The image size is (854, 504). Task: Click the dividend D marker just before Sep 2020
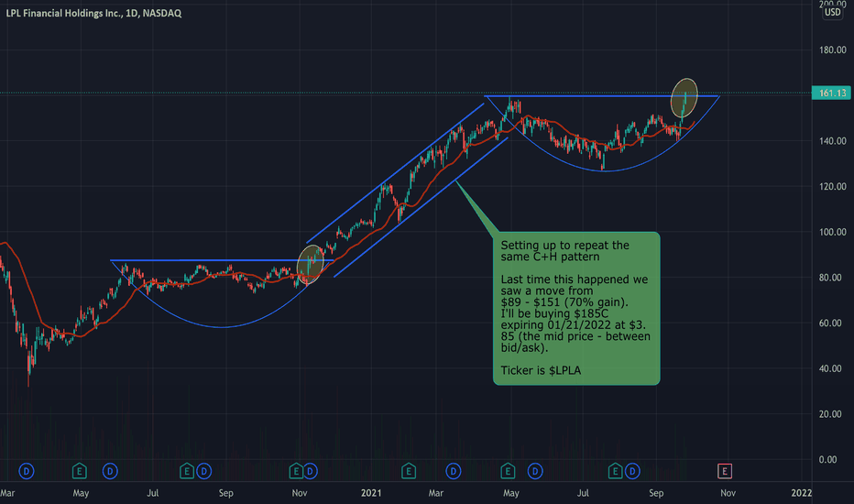click(203, 471)
